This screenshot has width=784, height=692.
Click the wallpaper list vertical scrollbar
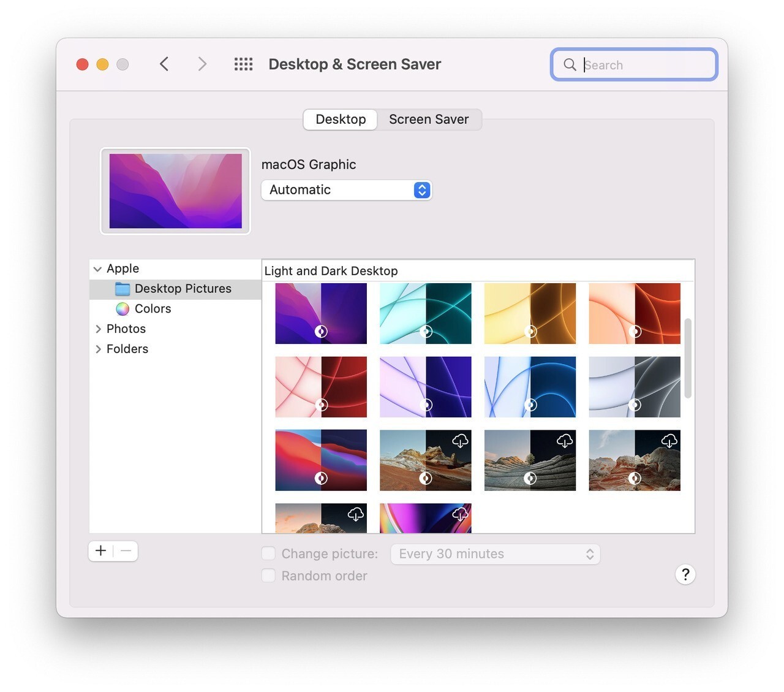tap(688, 359)
